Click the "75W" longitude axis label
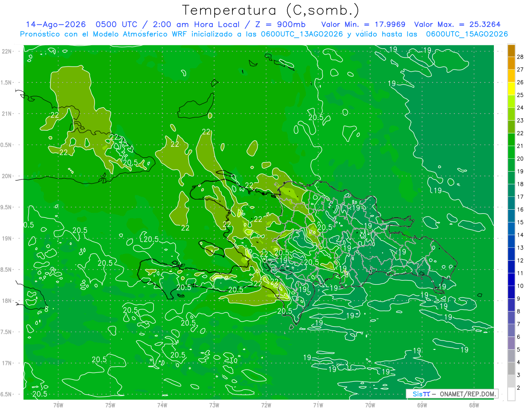This screenshot has width=532, height=411. (110, 405)
